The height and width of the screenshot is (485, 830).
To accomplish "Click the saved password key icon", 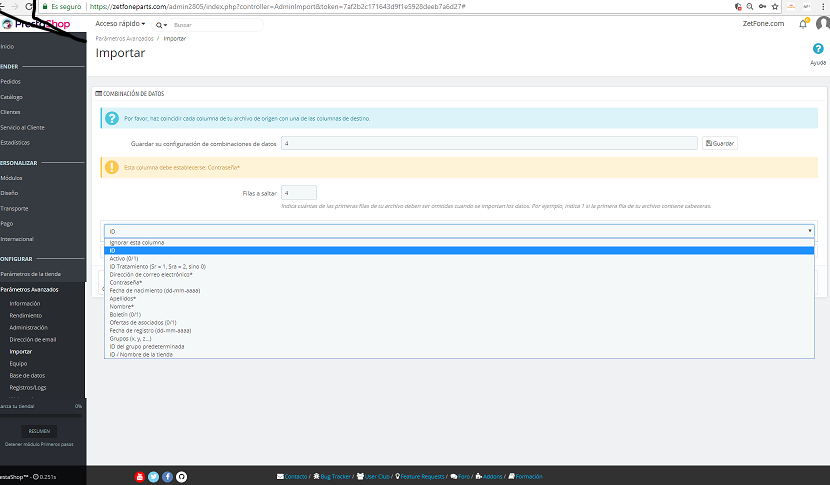I will point(762,6).
